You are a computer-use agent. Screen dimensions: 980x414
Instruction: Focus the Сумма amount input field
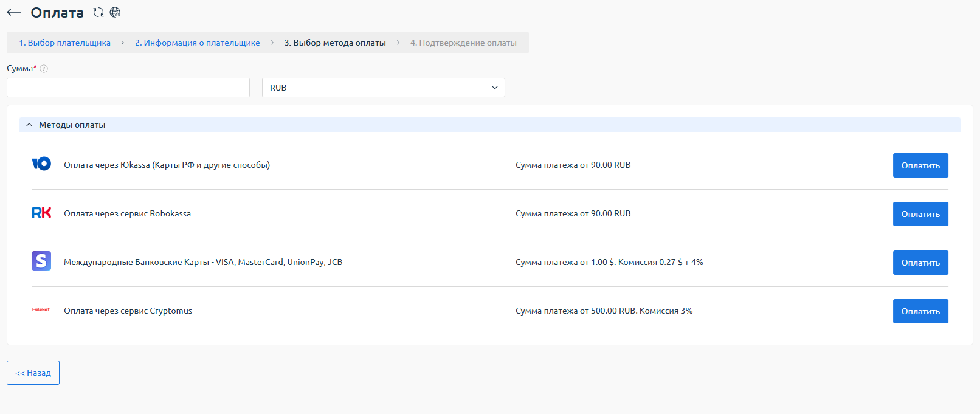click(x=128, y=88)
